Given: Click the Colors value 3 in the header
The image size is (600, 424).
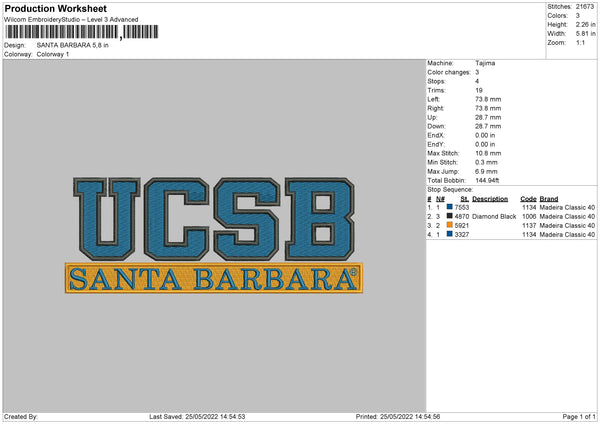Looking at the screenshot, I should pyautogui.click(x=578, y=16).
